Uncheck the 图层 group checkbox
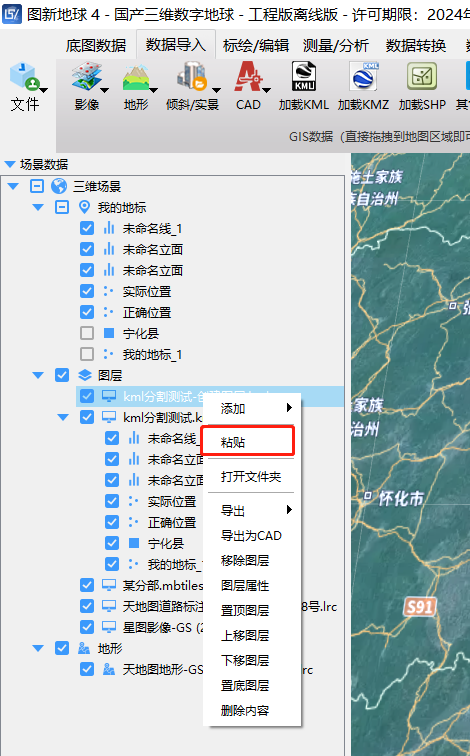This screenshot has height=756, width=470. pyautogui.click(x=62, y=375)
